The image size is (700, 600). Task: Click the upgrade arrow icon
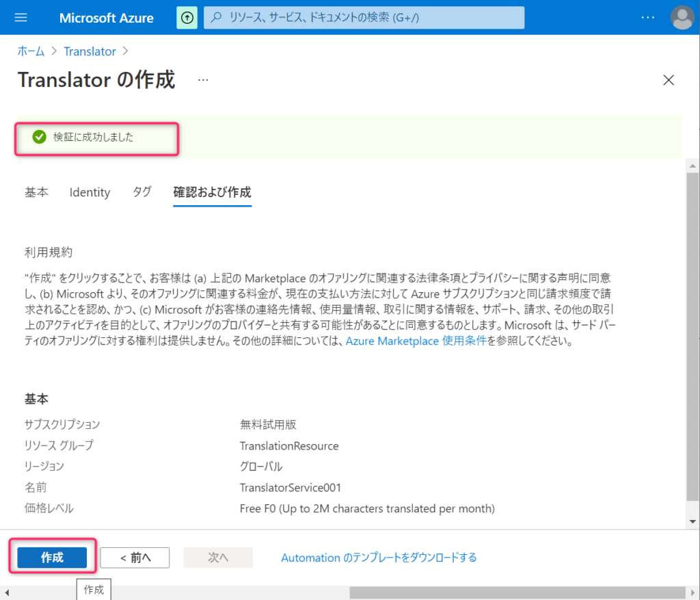[x=187, y=17]
